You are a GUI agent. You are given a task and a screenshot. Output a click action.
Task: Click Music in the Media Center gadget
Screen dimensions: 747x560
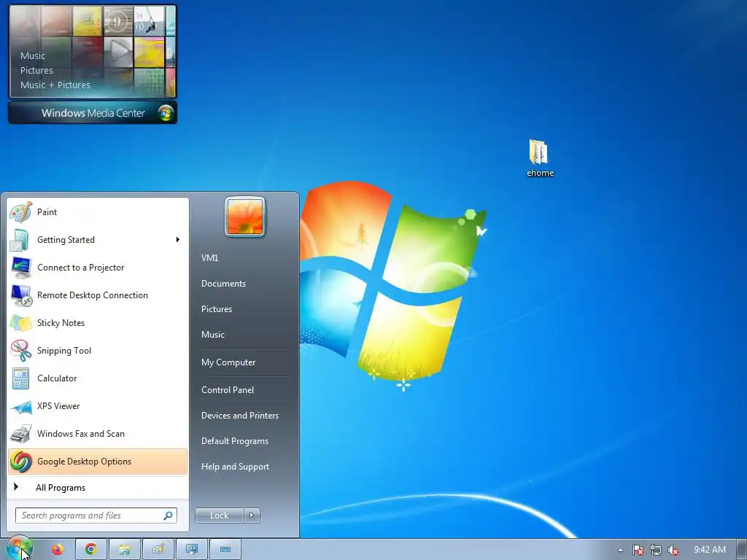(x=32, y=55)
